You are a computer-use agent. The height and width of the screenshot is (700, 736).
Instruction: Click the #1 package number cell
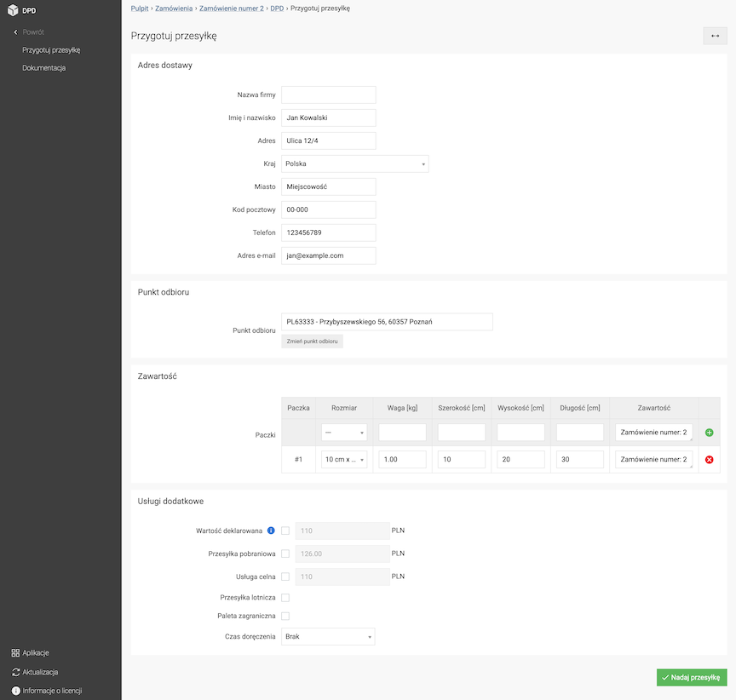[x=298, y=460]
